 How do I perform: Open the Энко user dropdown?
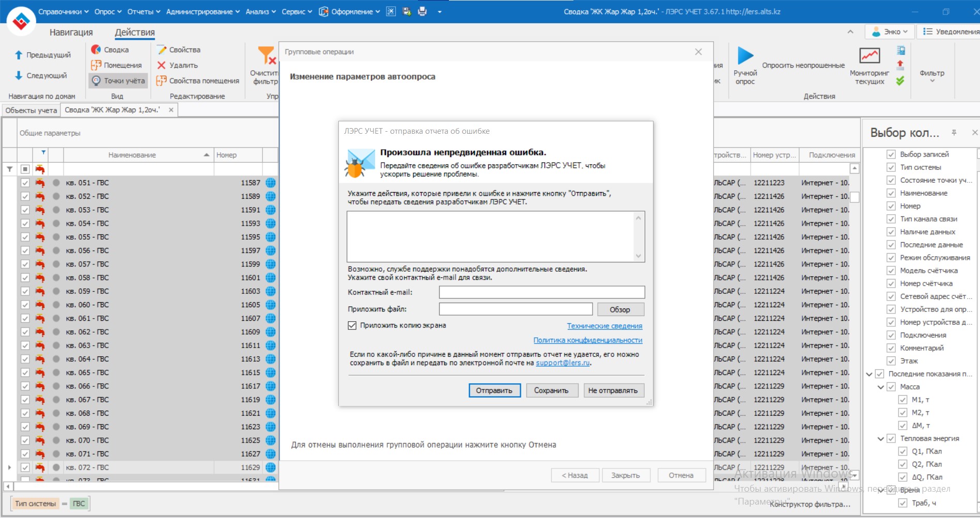click(x=890, y=32)
